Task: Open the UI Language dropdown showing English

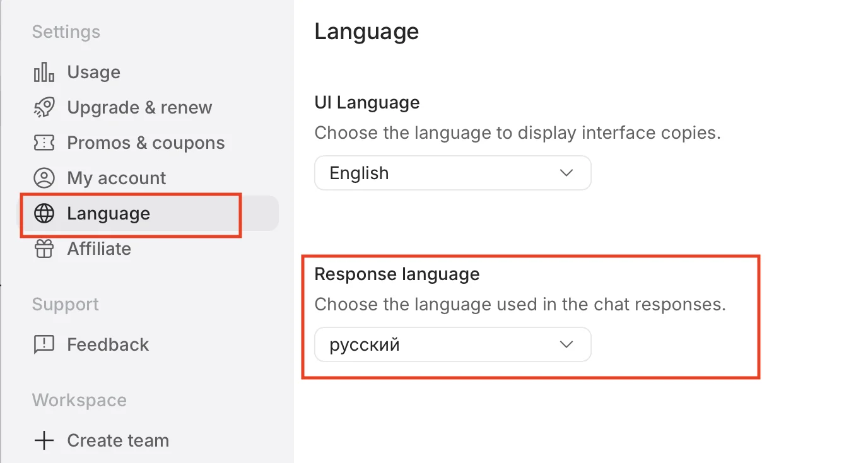Action: 452,173
